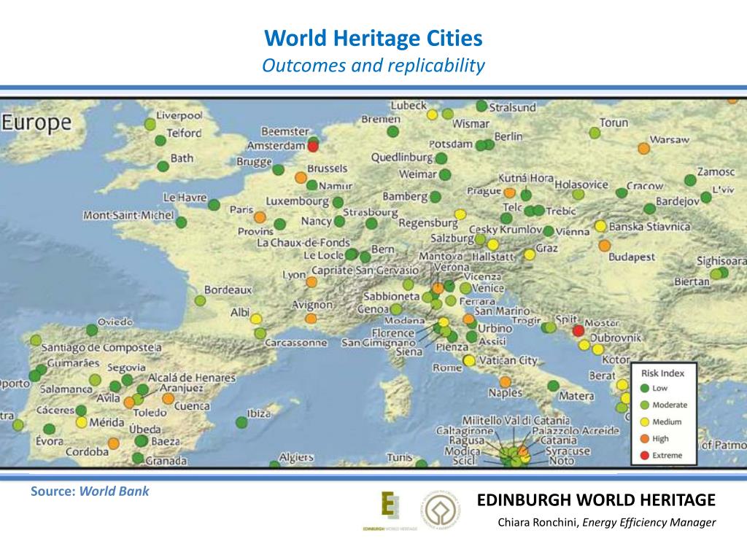The width and height of the screenshot is (747, 560).
Task: Click the 'Risk Index' legend title
Action: click(662, 373)
